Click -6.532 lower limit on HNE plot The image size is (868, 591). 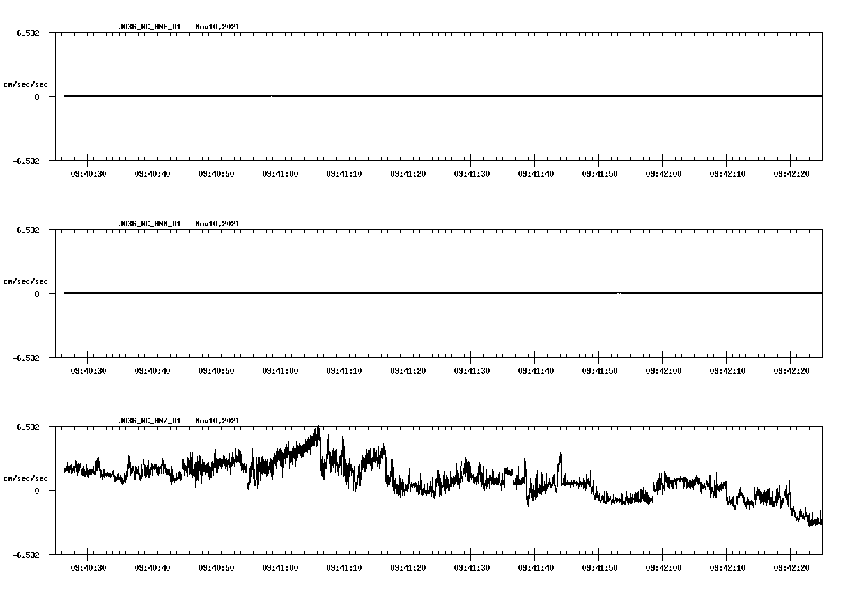26,161
